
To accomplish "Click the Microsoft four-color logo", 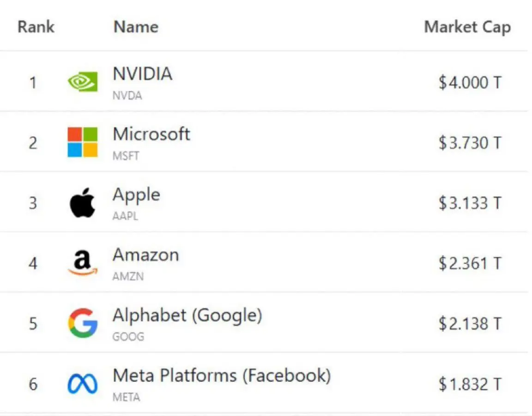I will point(83,142).
